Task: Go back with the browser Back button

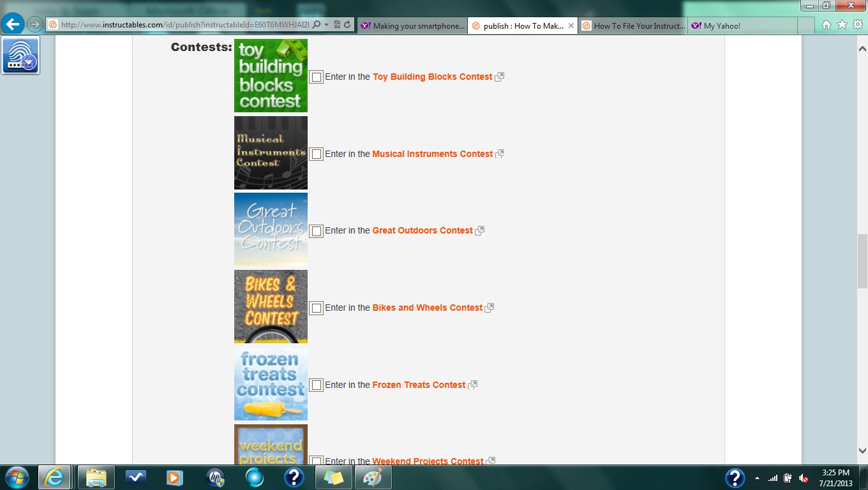Action: coord(13,24)
